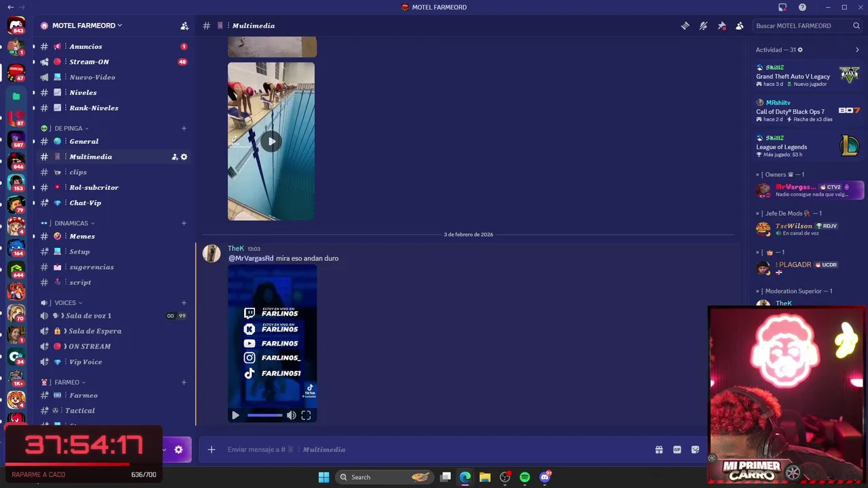This screenshot has width=868, height=488.
Task: Click TheK username in message
Action: [235, 249]
